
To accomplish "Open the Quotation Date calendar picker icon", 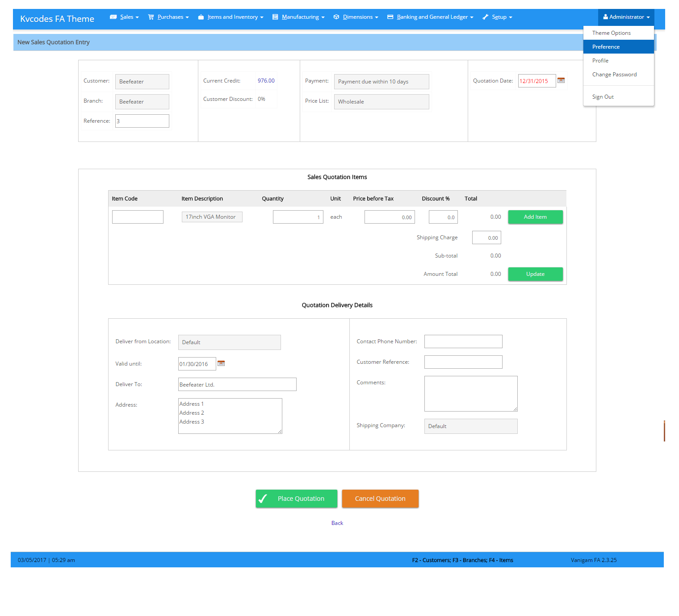I will pyautogui.click(x=561, y=80).
